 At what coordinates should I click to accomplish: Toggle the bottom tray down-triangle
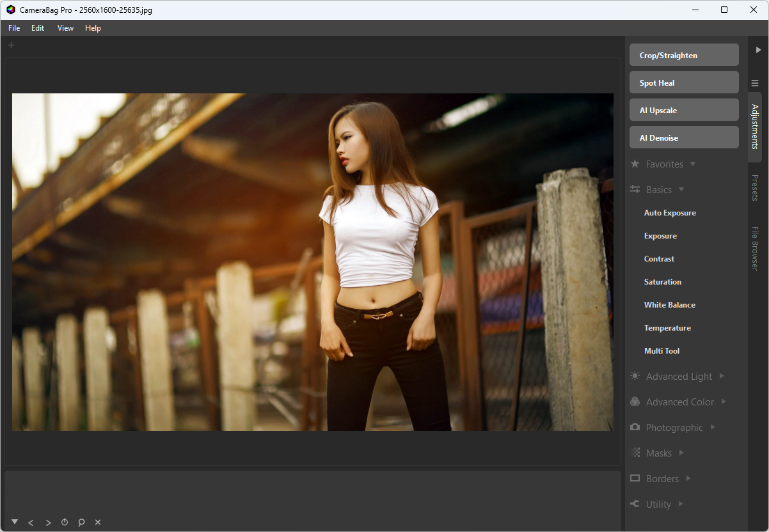(15, 522)
